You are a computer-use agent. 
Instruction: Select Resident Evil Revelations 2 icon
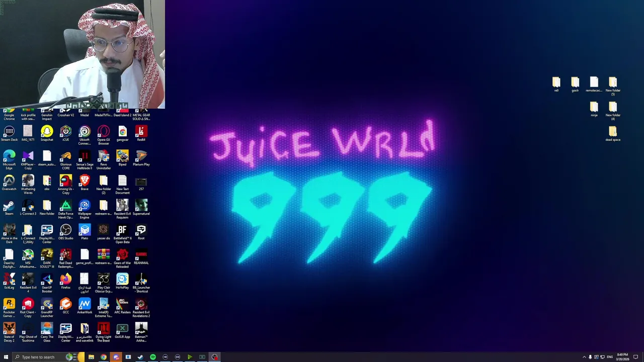coord(141,308)
